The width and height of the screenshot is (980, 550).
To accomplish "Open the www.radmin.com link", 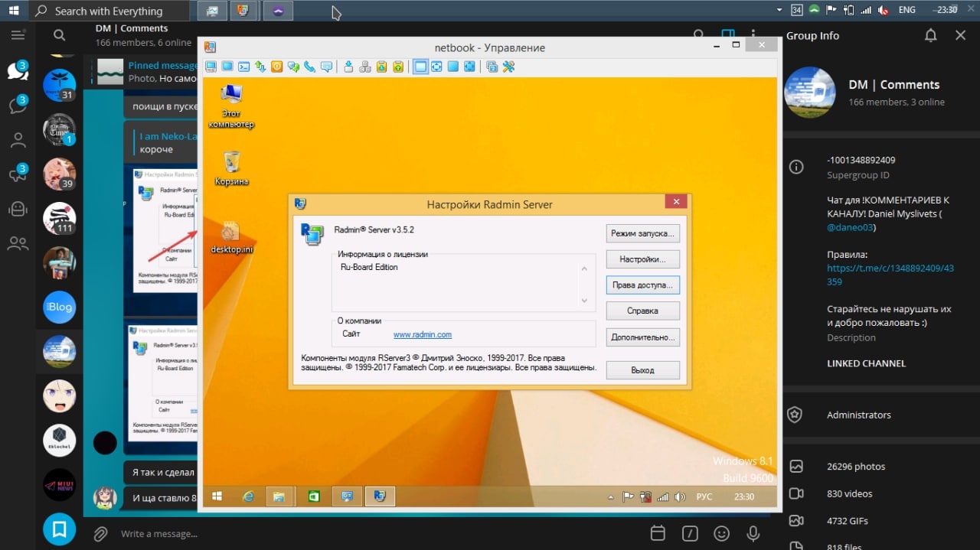I will (423, 334).
